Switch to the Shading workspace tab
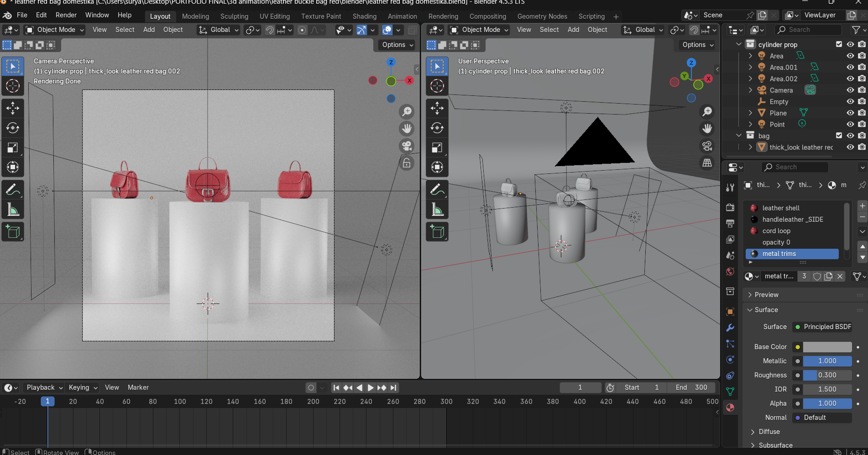 click(x=364, y=16)
